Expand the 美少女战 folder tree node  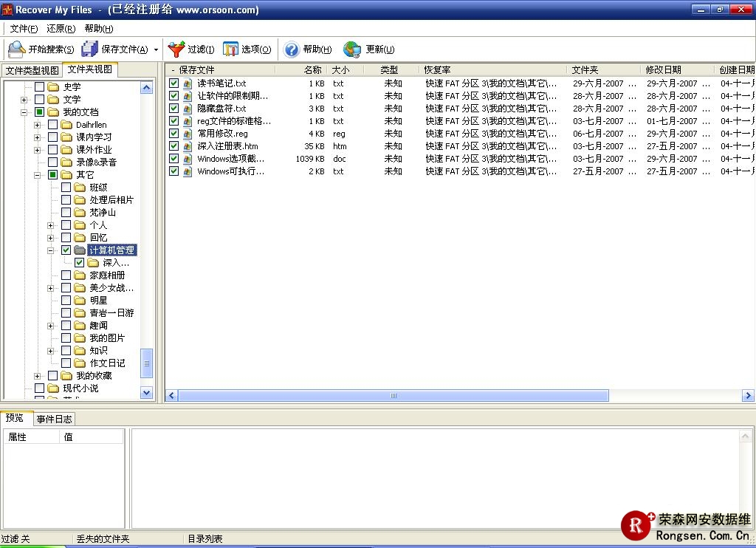[x=51, y=288]
